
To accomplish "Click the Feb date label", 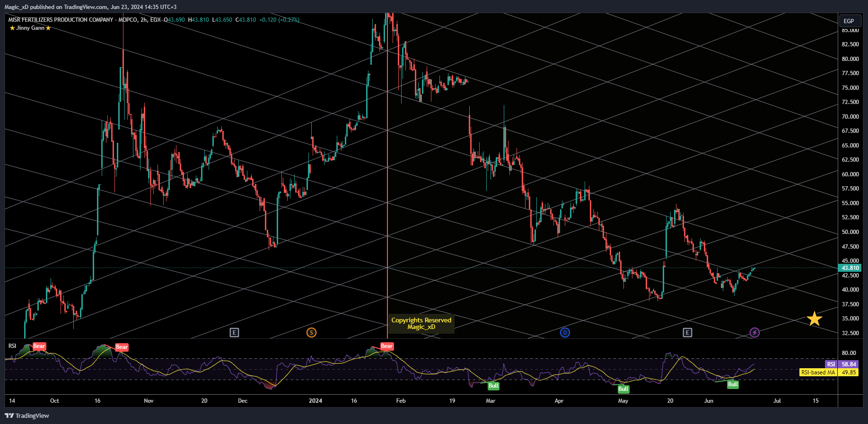I will coord(401,401).
